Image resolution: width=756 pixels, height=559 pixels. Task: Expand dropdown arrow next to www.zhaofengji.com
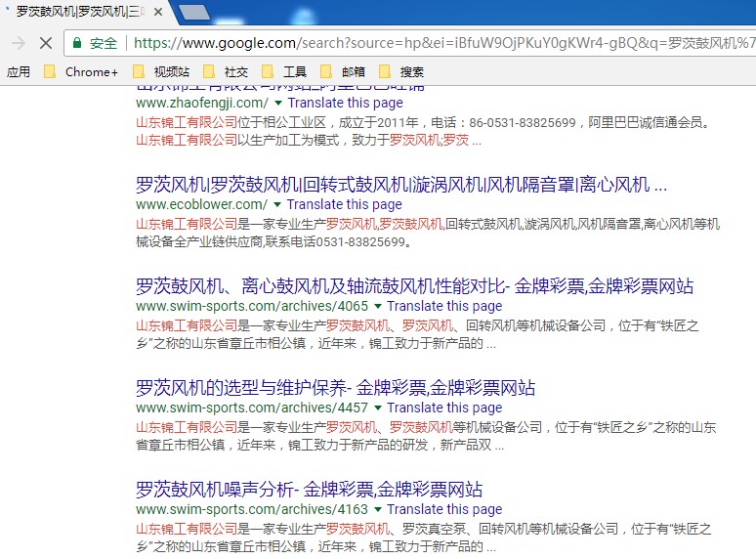[x=278, y=103]
